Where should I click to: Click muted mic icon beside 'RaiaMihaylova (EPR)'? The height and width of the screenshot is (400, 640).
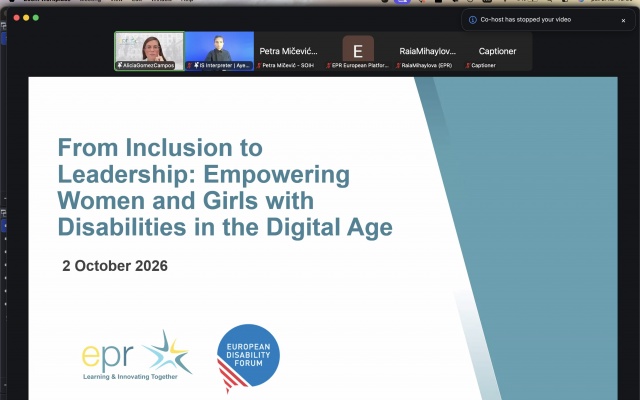(398, 65)
